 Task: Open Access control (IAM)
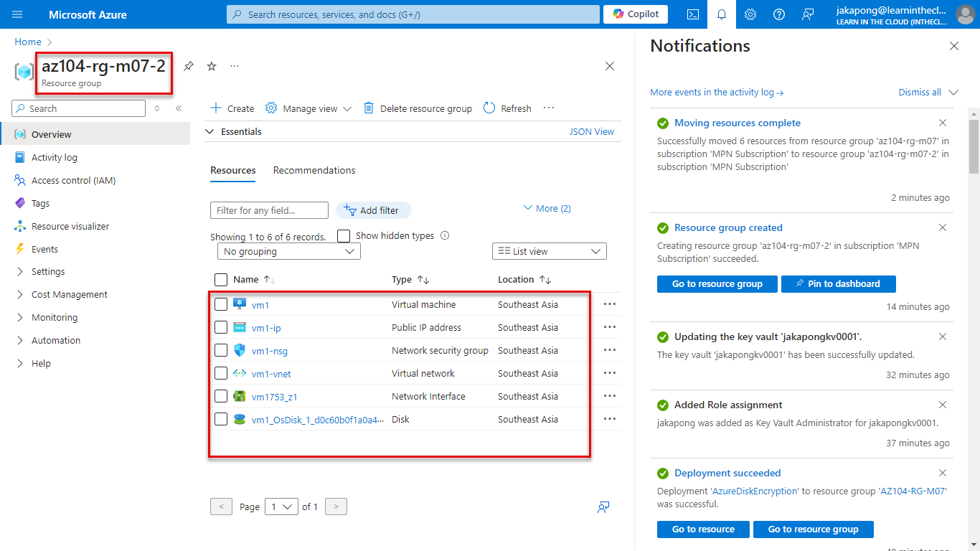(x=73, y=180)
